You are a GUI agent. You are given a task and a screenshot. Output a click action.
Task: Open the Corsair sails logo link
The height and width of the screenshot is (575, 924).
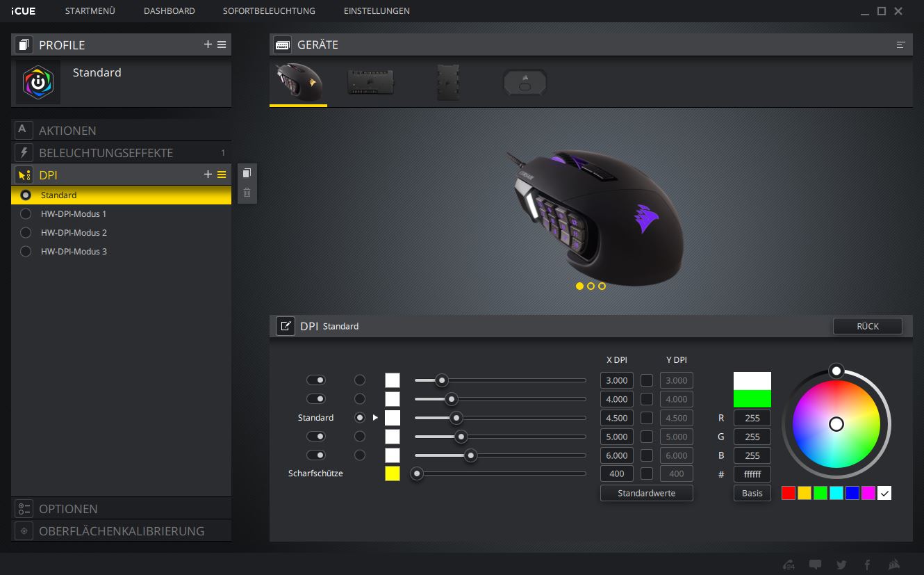pyautogui.click(x=895, y=565)
